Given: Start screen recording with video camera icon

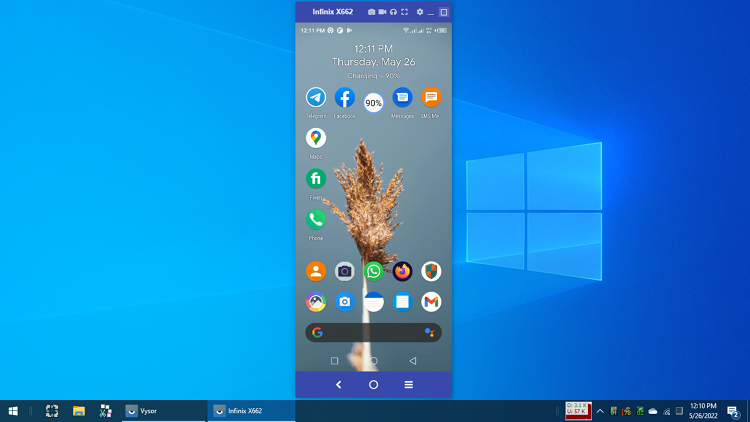Looking at the screenshot, I should click(x=382, y=12).
